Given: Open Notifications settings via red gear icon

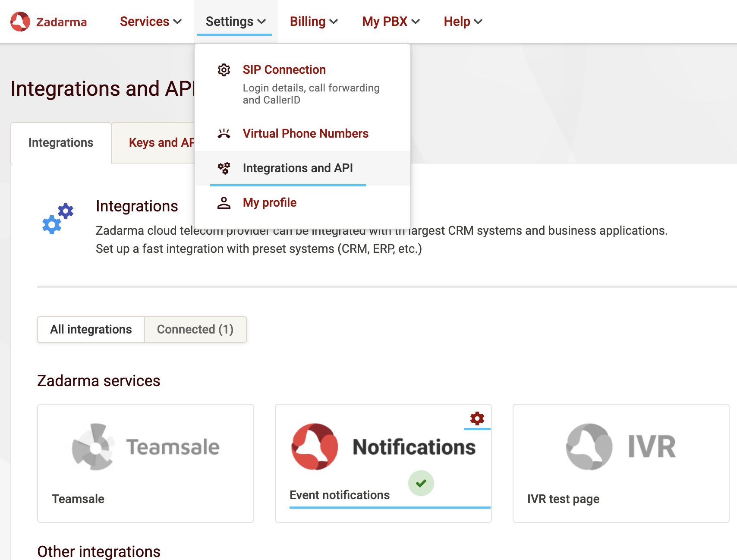Looking at the screenshot, I should click(477, 418).
